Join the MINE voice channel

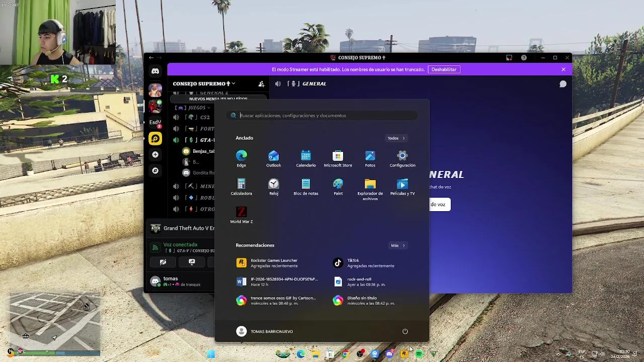(x=193, y=186)
